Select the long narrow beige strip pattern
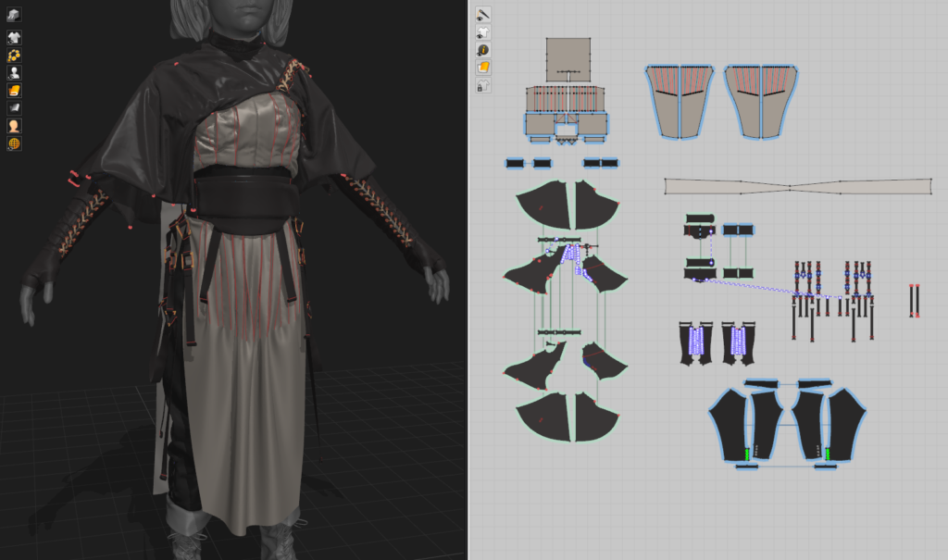The width and height of the screenshot is (948, 560). [x=798, y=186]
